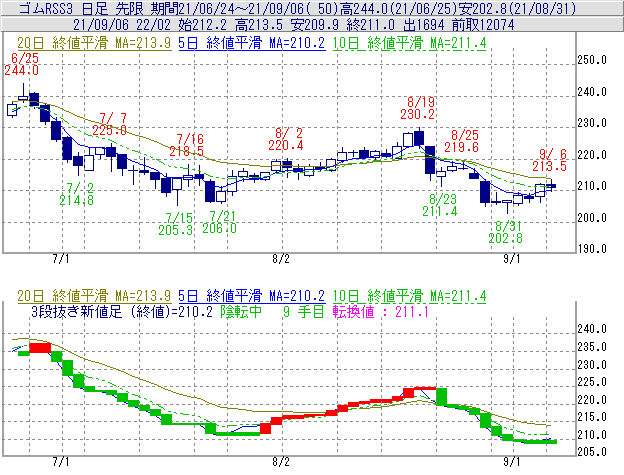This screenshot has width=624, height=475.
Task: Select the lower chart's 20日 終値平滑 MA=213.9 legend
Action: click(94, 296)
